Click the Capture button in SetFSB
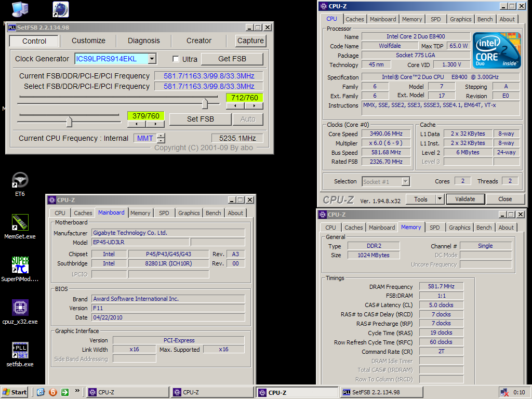Image resolution: width=532 pixels, height=399 pixels. point(250,41)
